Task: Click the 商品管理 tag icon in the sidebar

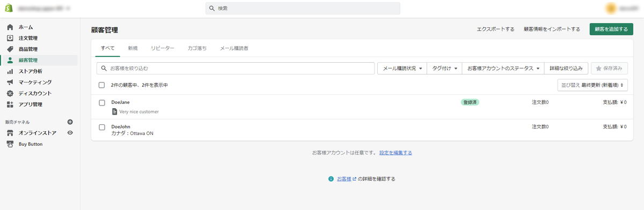Action: [x=10, y=49]
